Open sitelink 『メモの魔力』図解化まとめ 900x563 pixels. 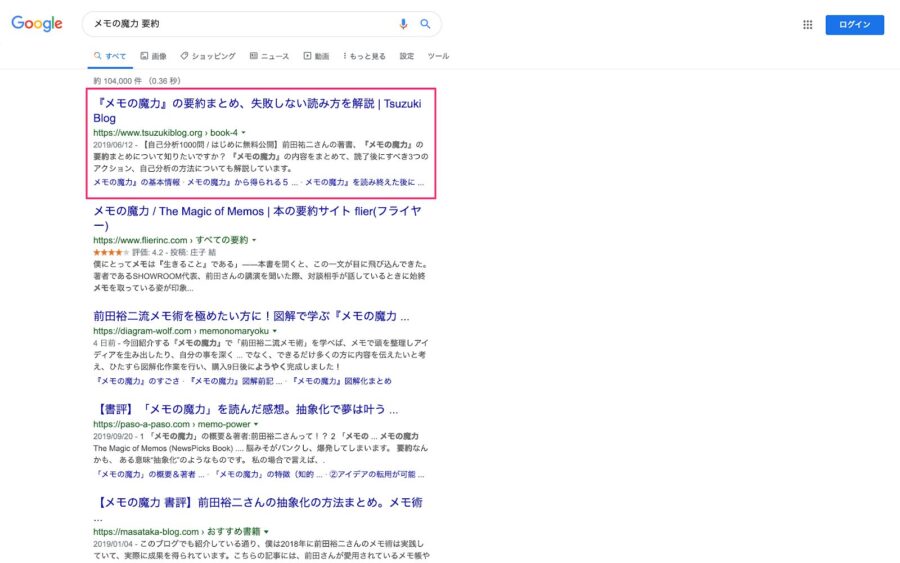[341, 380]
